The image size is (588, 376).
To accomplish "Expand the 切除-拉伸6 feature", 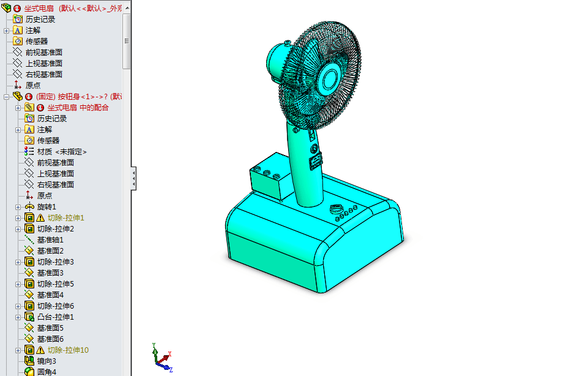I will pos(18,307).
